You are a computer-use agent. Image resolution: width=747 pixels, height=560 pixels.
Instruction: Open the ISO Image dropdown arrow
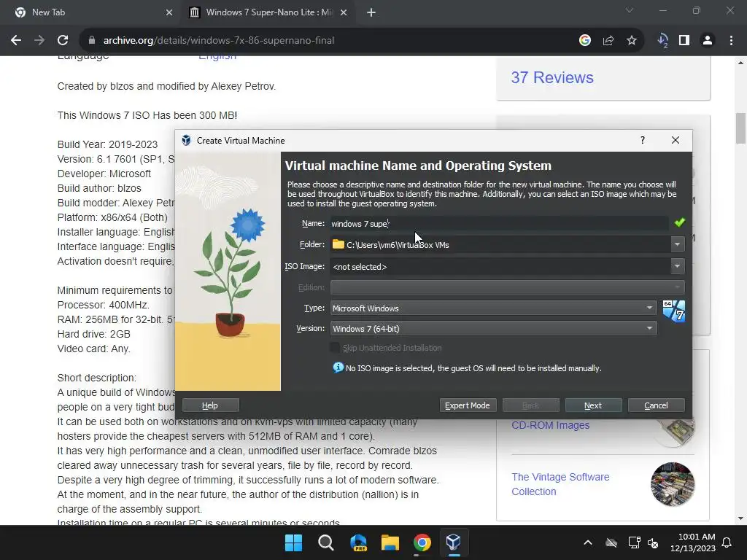coord(677,266)
